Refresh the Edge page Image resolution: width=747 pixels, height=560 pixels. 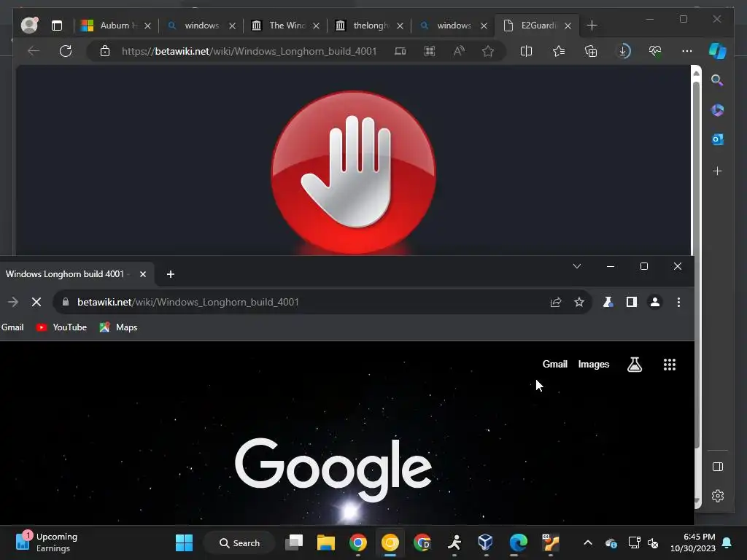tap(66, 51)
